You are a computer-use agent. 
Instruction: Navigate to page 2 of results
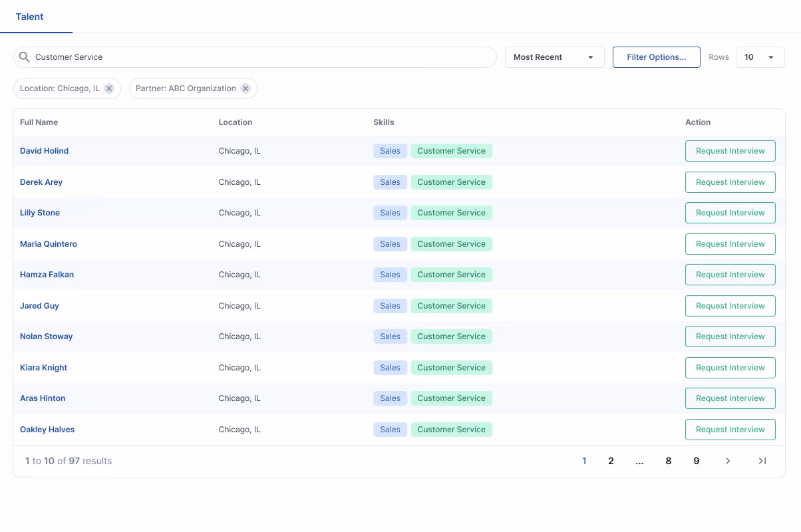click(611, 461)
